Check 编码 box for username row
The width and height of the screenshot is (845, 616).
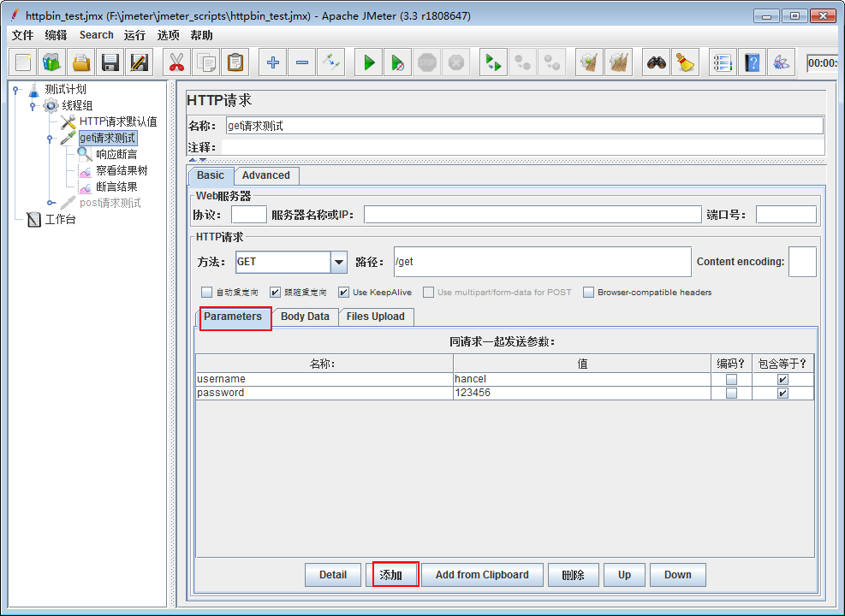(x=731, y=379)
